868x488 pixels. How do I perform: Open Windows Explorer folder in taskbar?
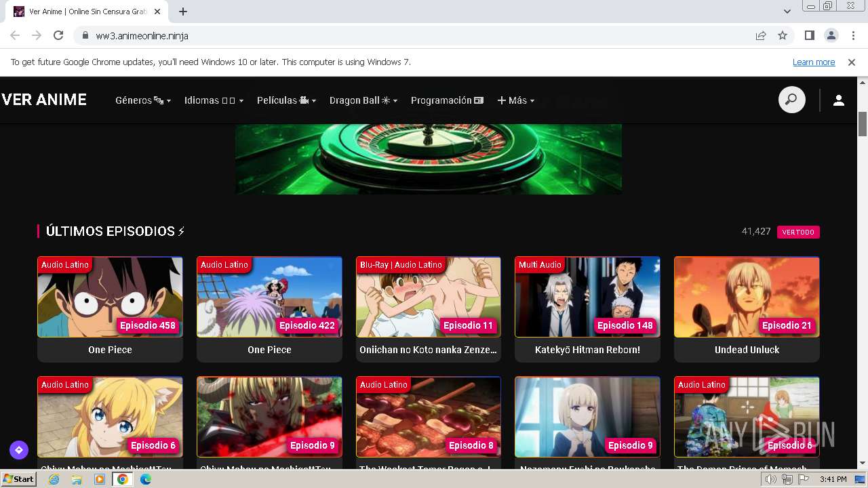pyautogui.click(x=77, y=479)
